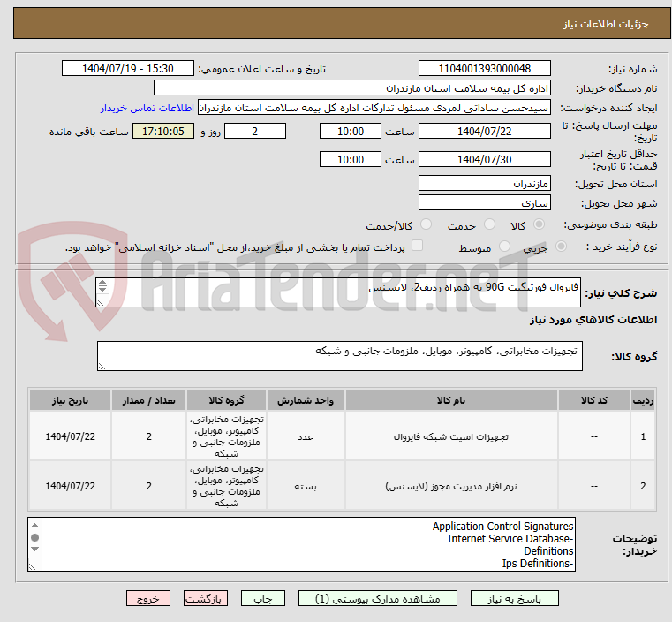Click the تاریخ نیاز column header
The image size is (672, 622).
(71, 400)
